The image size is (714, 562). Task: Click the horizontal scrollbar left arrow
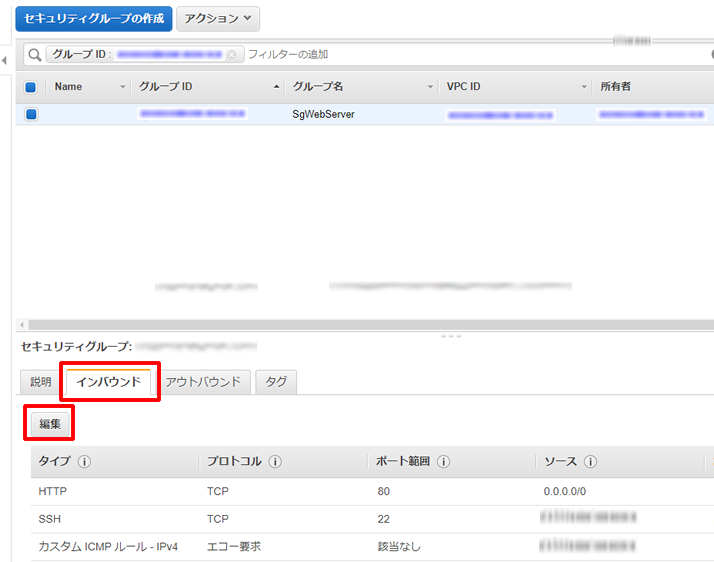pyautogui.click(x=22, y=325)
